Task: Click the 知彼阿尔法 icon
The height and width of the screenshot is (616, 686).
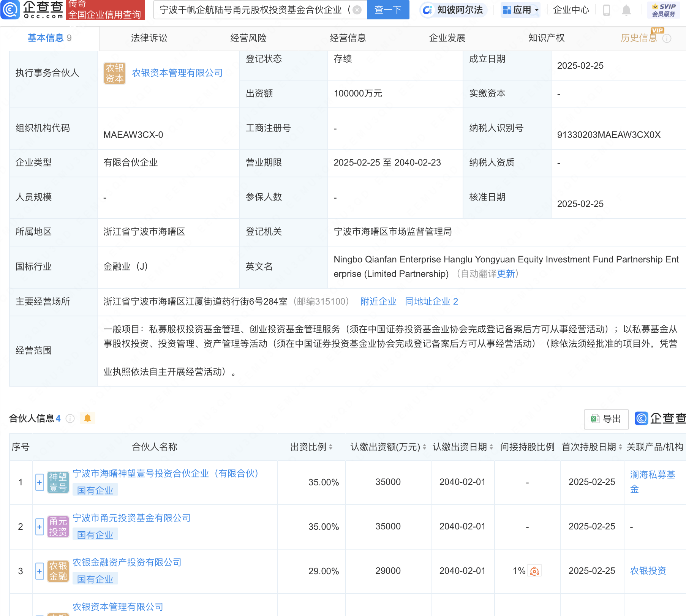Action: pyautogui.click(x=428, y=10)
